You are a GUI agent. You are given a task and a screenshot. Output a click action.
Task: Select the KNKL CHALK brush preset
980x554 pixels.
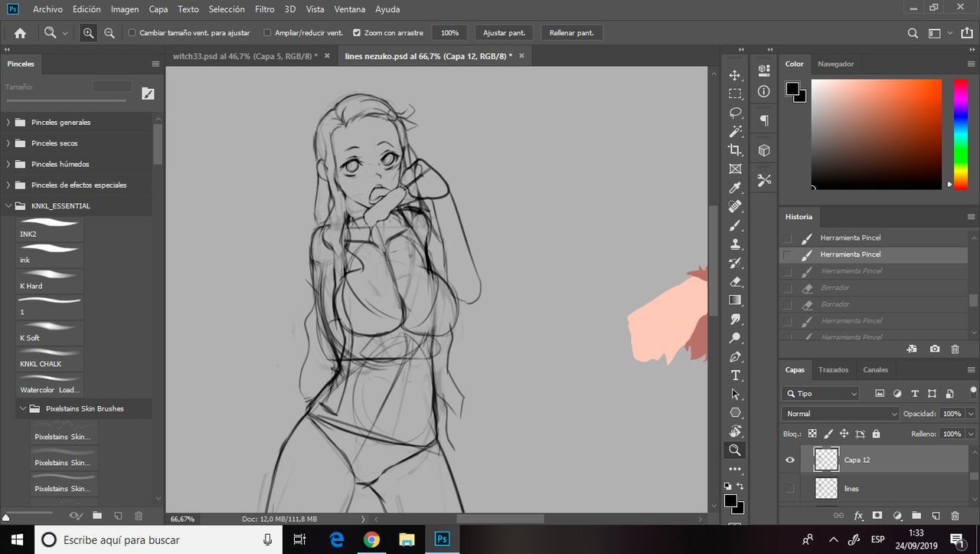[x=51, y=357]
